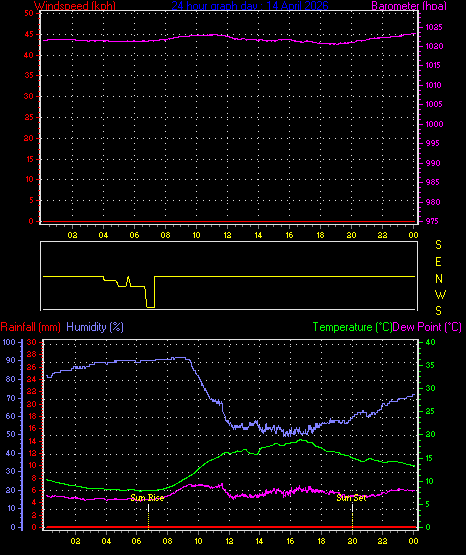Click the 'W' wind direction label

pyautogui.click(x=440, y=294)
